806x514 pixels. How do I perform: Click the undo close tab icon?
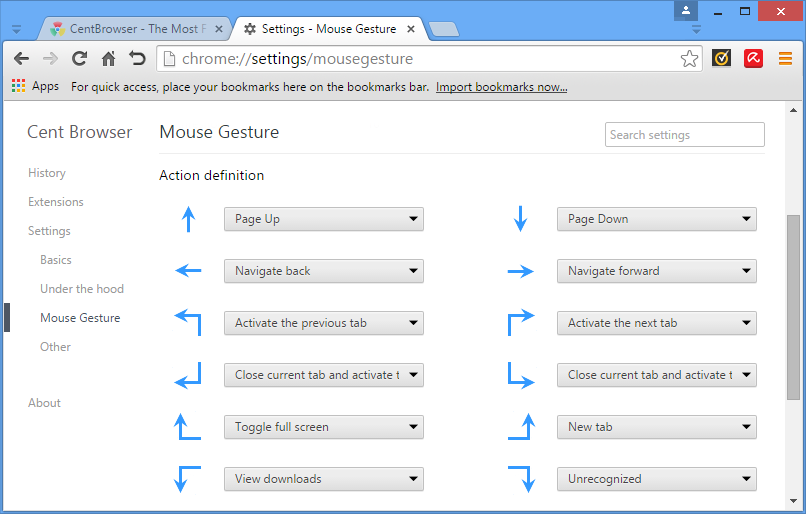pyautogui.click(x=137, y=59)
